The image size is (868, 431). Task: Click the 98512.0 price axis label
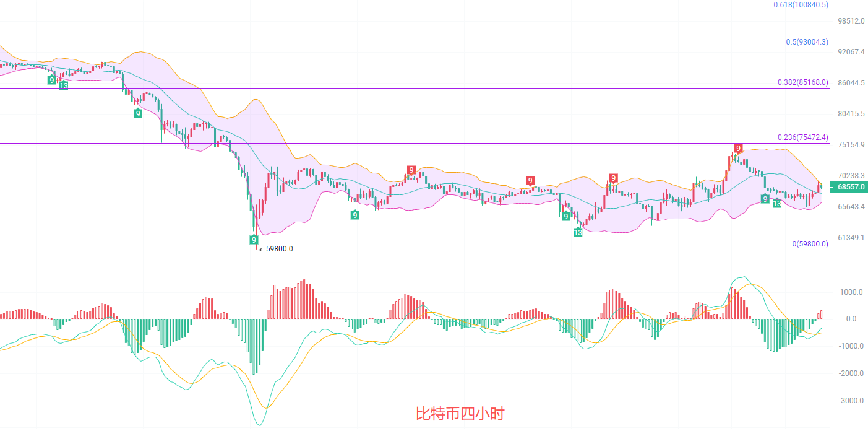tap(851, 21)
